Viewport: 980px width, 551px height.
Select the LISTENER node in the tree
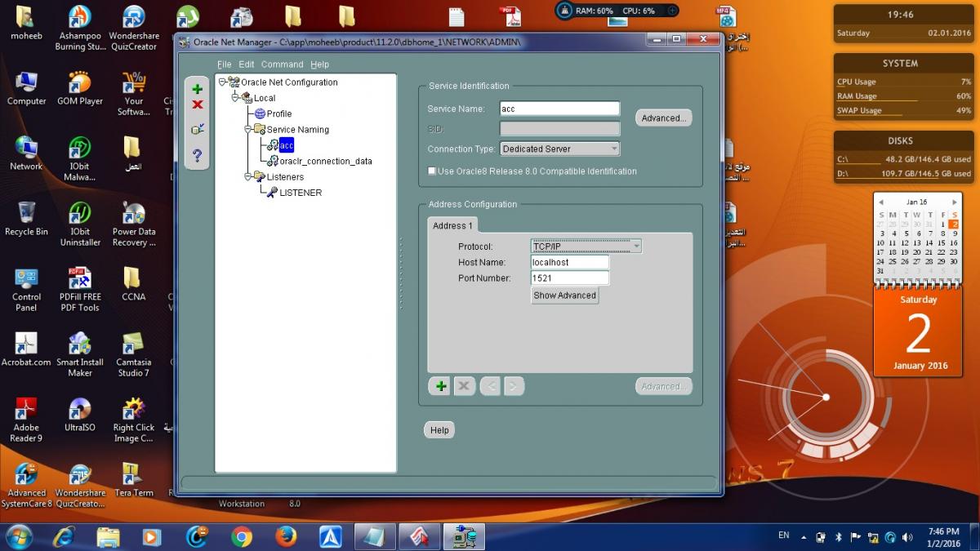coord(300,193)
